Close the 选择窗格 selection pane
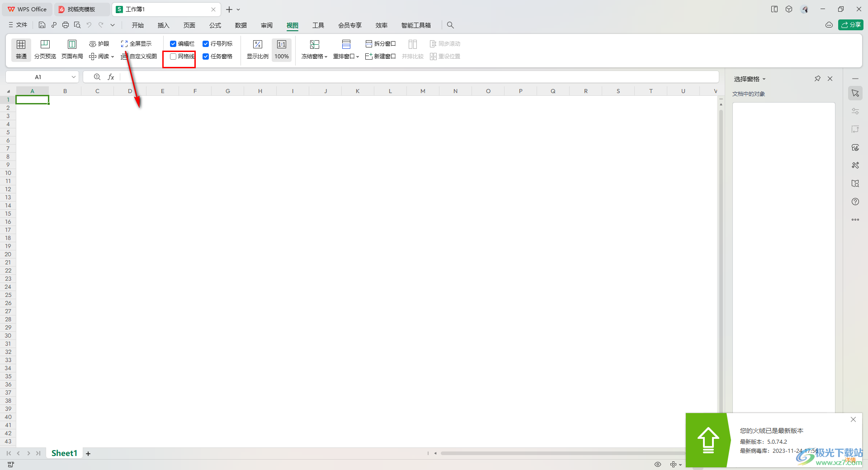868x470 pixels. [830, 79]
